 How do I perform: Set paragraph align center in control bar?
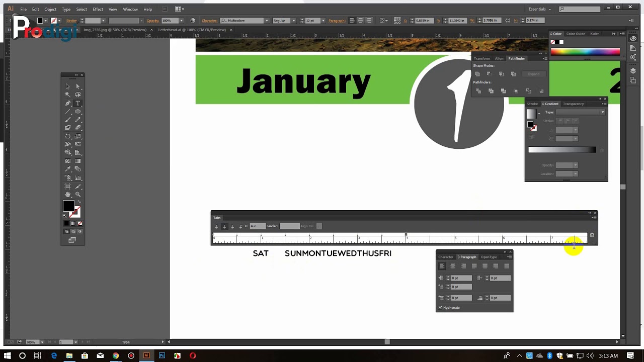(x=361, y=21)
